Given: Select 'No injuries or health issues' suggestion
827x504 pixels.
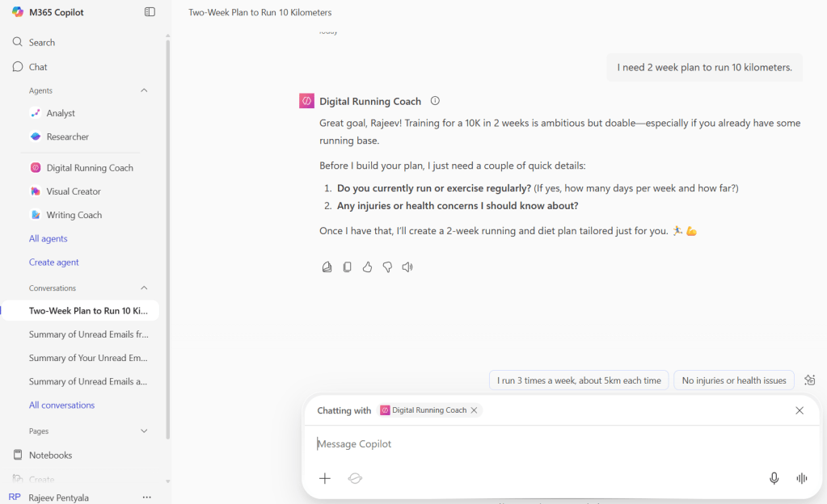Looking at the screenshot, I should tap(733, 380).
